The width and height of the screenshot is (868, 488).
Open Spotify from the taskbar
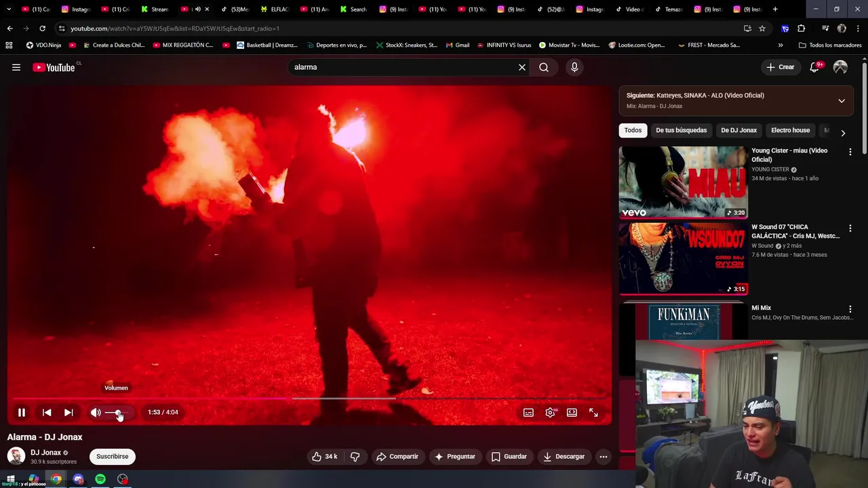(100, 479)
